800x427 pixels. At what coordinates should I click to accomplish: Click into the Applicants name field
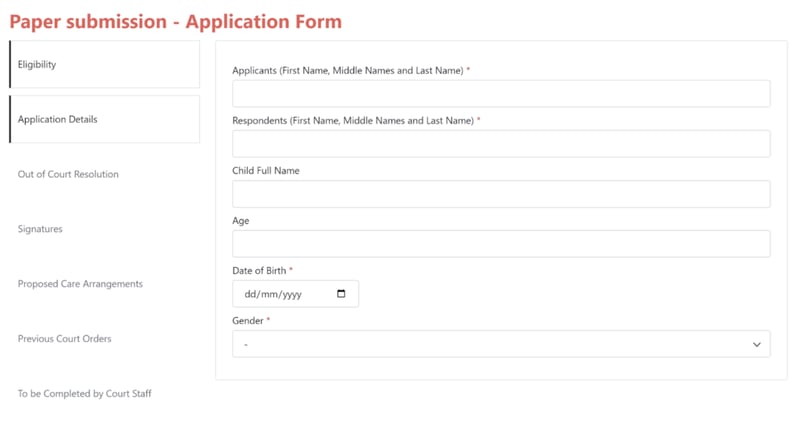coord(501,94)
